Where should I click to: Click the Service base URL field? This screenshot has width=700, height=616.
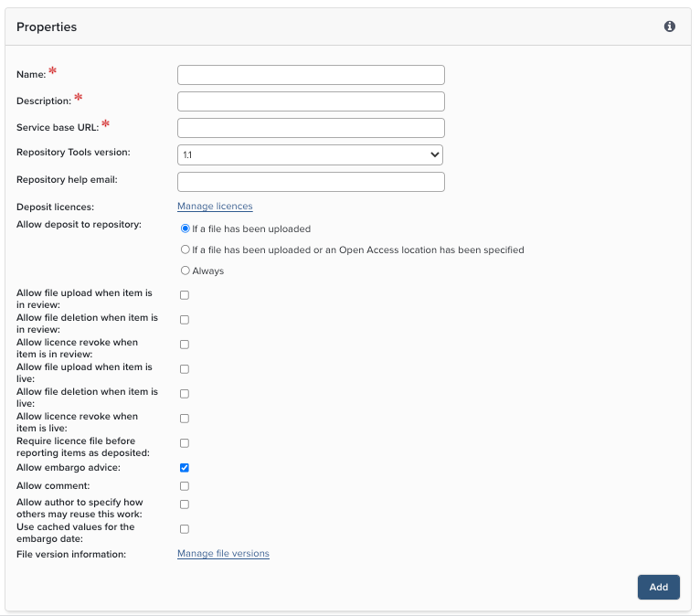click(311, 128)
